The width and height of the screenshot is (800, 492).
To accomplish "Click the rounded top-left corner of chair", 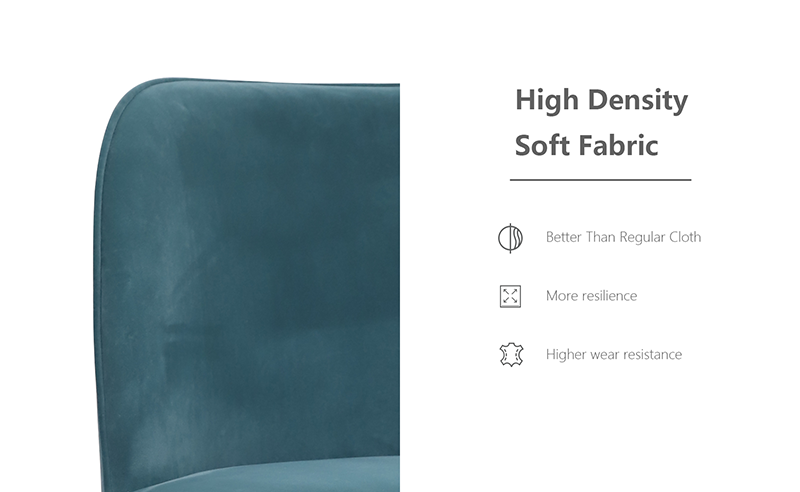I will (130, 102).
